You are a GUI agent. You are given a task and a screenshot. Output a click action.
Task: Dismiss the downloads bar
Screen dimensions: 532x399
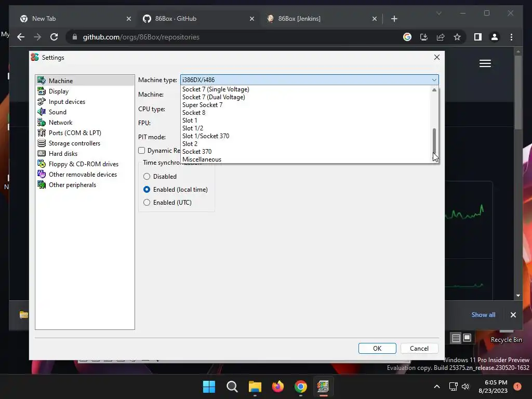[513, 315]
